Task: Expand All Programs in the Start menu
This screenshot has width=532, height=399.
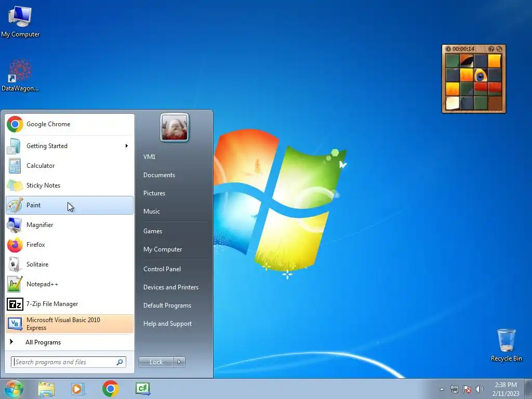Action: (x=70, y=342)
